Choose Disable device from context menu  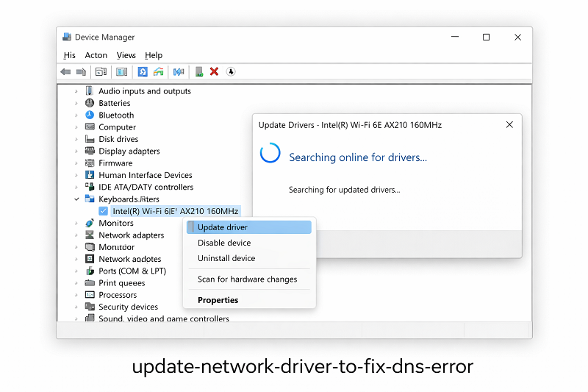pyautogui.click(x=249, y=243)
